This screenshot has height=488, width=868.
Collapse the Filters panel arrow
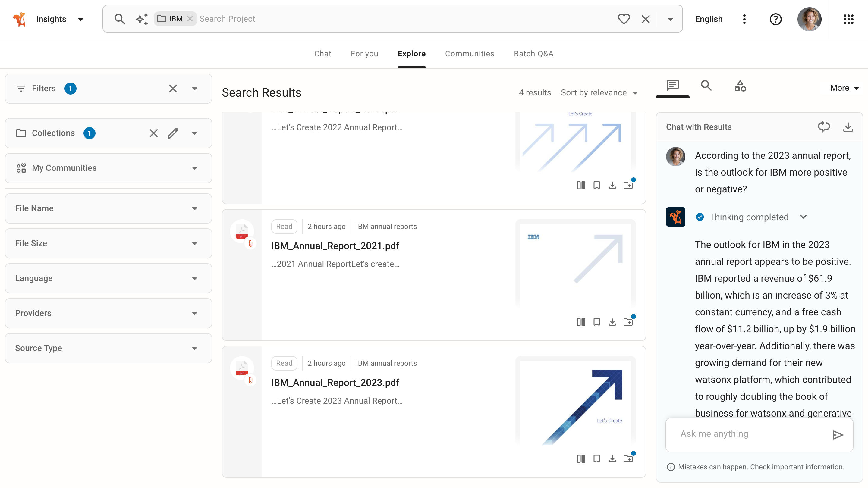click(x=195, y=89)
